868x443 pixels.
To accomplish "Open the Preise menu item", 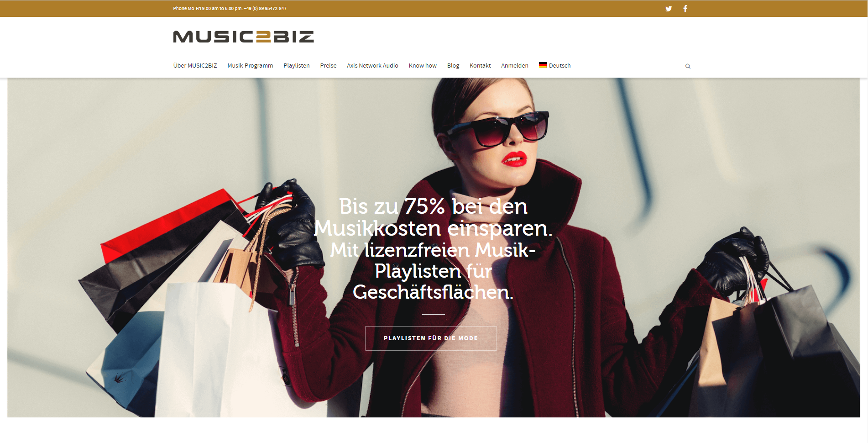I will tap(328, 66).
